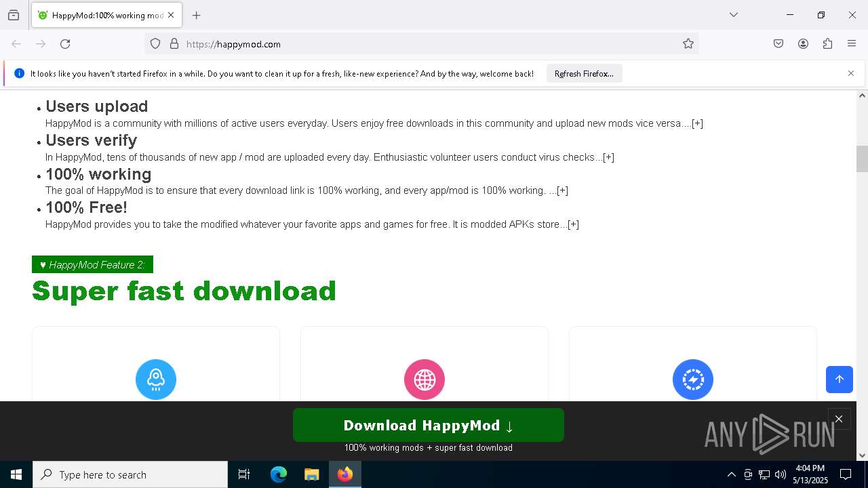Go back one page
This screenshot has width=868, height=488.
(x=16, y=44)
